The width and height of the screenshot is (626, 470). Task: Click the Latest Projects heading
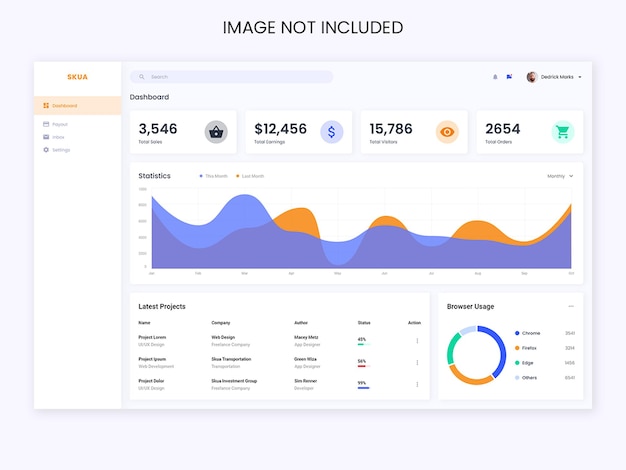point(162,306)
